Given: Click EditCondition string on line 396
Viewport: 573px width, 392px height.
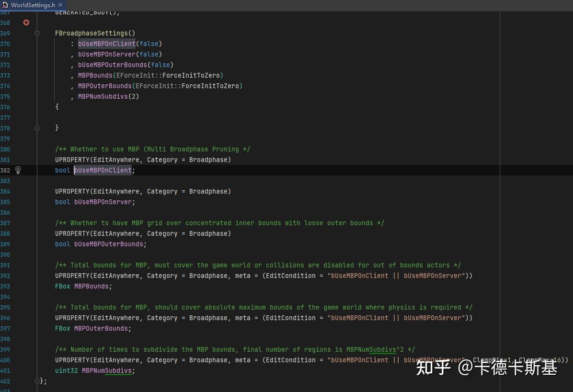Looking at the screenshot, I should 396,318.
